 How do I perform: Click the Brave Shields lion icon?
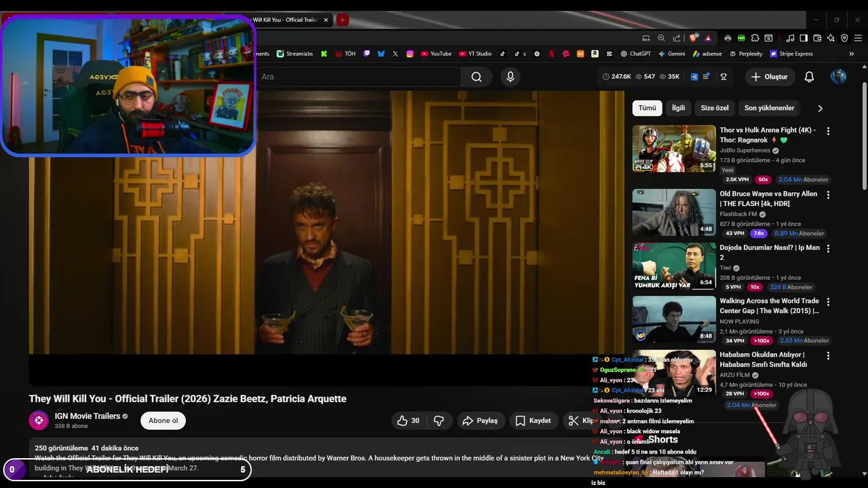tap(693, 38)
